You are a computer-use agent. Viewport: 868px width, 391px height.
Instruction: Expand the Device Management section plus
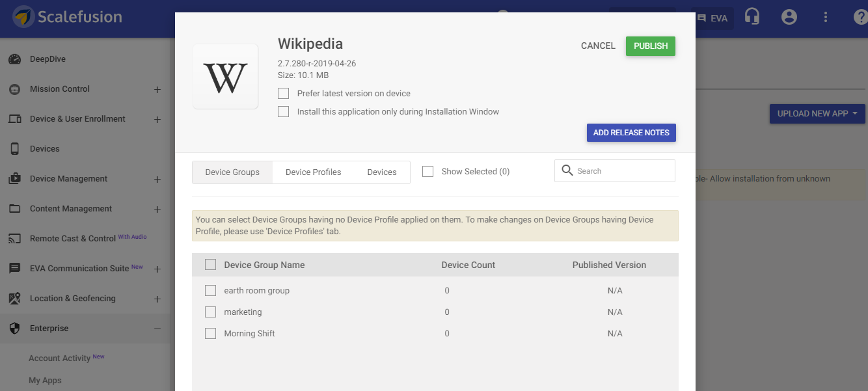[157, 180]
